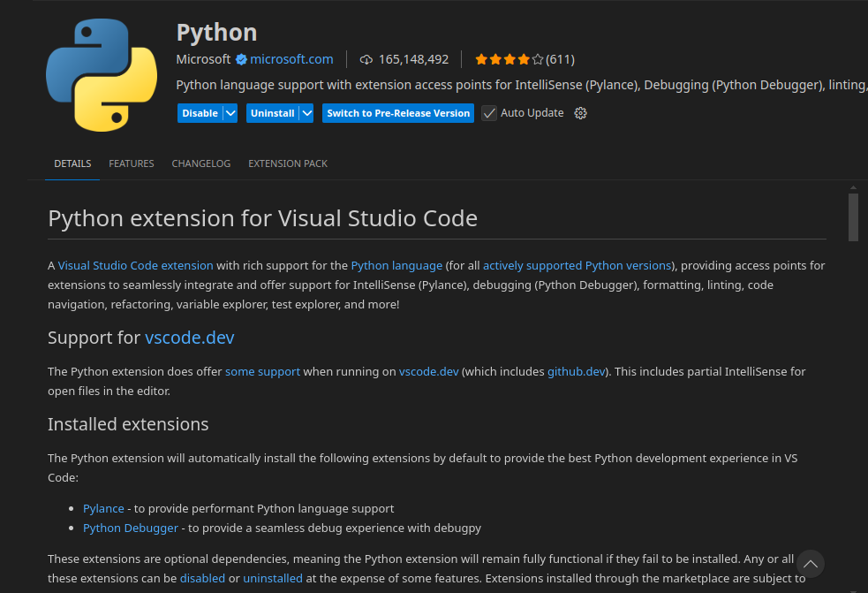Viewport: 868px width, 593px height.
Task: Click the Python Debugger link
Action: (x=131, y=528)
